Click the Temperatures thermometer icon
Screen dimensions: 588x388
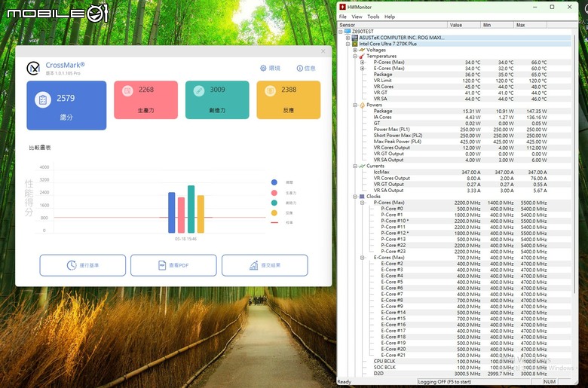point(362,56)
